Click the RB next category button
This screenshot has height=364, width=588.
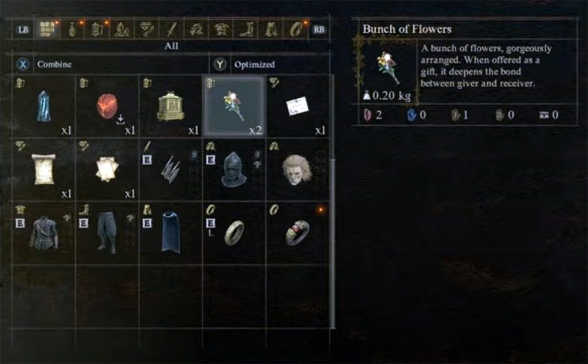(x=319, y=29)
